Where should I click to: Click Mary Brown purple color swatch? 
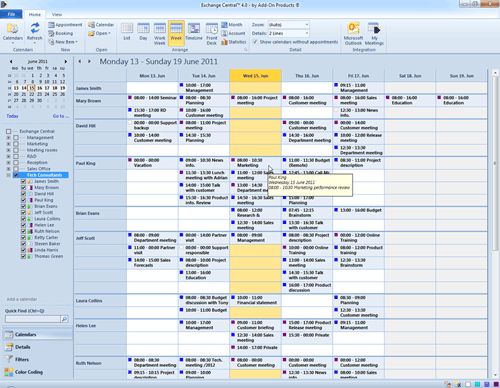point(30,188)
